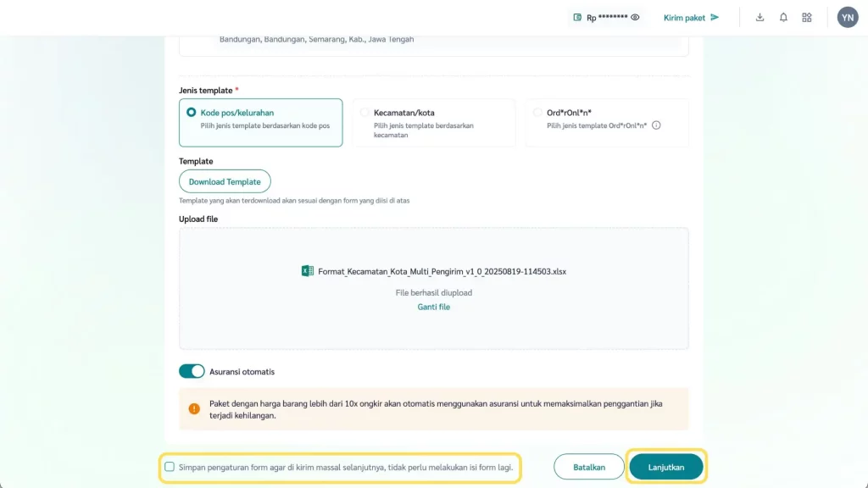Click info icon beside Ord*rOnl*n* description
868x488 pixels.
[656, 125]
